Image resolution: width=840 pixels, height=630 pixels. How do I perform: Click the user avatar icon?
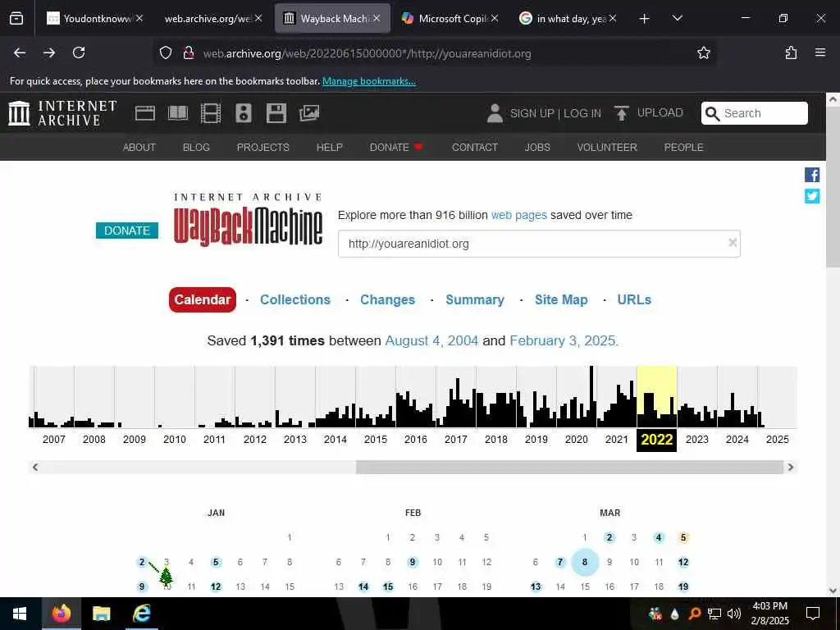(495, 113)
